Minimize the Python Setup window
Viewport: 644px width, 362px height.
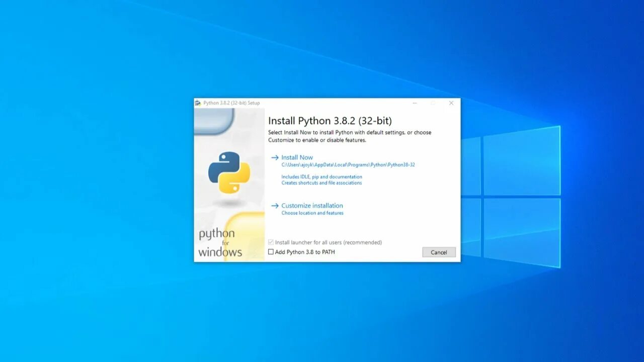tap(415, 103)
